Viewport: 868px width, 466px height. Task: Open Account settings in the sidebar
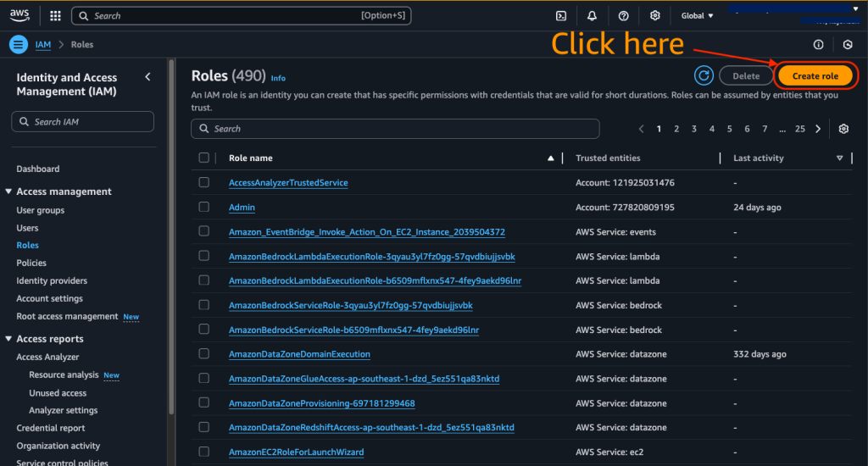(x=49, y=298)
